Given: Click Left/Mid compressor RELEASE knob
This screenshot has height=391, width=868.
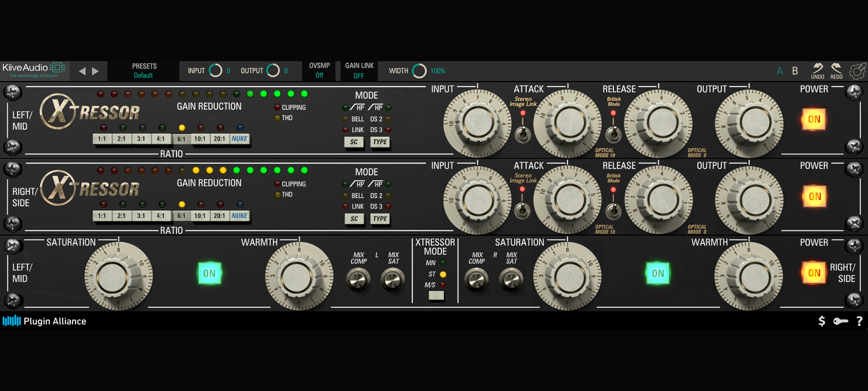Looking at the screenshot, I should click(x=659, y=123).
